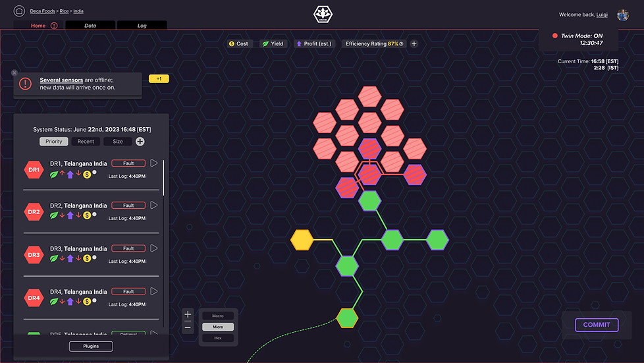The width and height of the screenshot is (644, 363).
Task: Select the Hex view mode
Action: (x=218, y=338)
